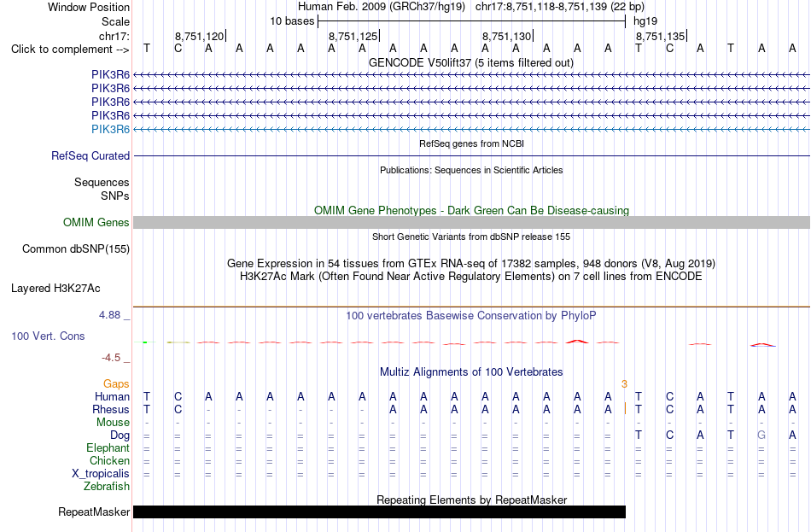811x532 pixels.
Task: Click the Elephant species label
Action: [x=108, y=447]
